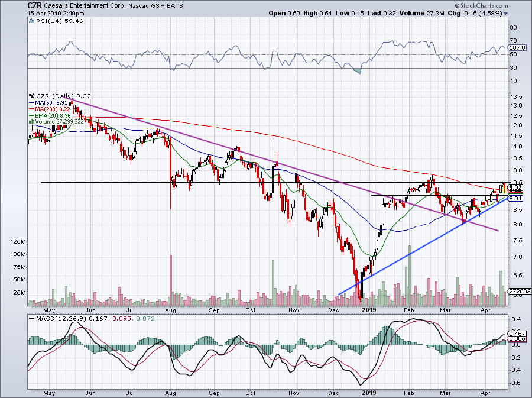Click the 0.4 level on MACD axis
This screenshot has height=398, width=532.
coord(516,319)
